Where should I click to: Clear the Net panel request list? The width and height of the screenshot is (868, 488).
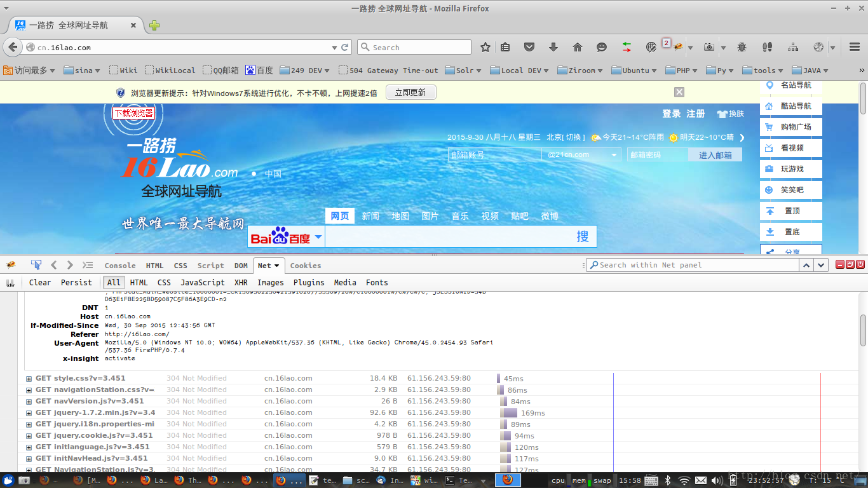point(40,283)
